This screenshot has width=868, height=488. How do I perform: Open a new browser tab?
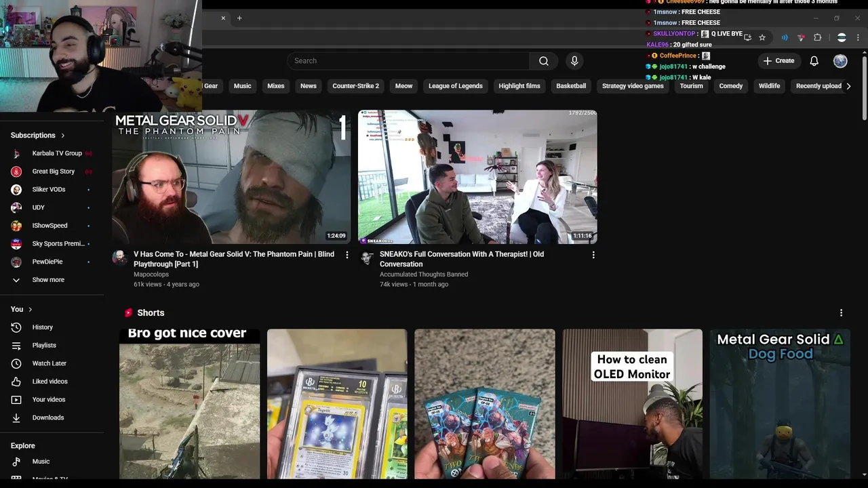pyautogui.click(x=239, y=18)
